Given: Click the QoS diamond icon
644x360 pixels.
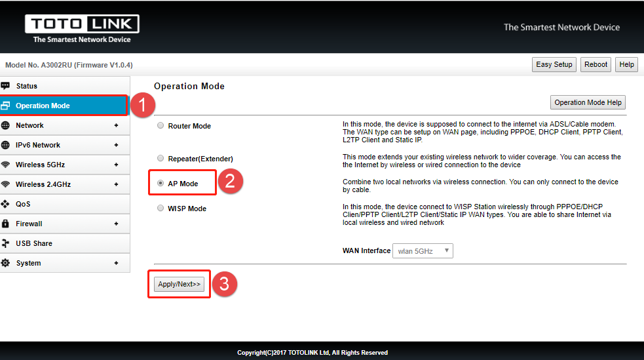Looking at the screenshot, I should [5, 204].
